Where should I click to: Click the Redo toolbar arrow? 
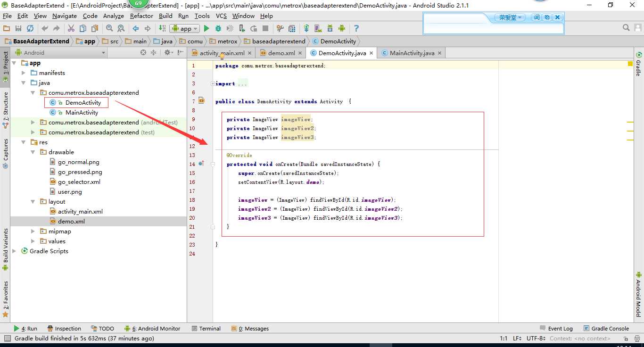point(57,28)
